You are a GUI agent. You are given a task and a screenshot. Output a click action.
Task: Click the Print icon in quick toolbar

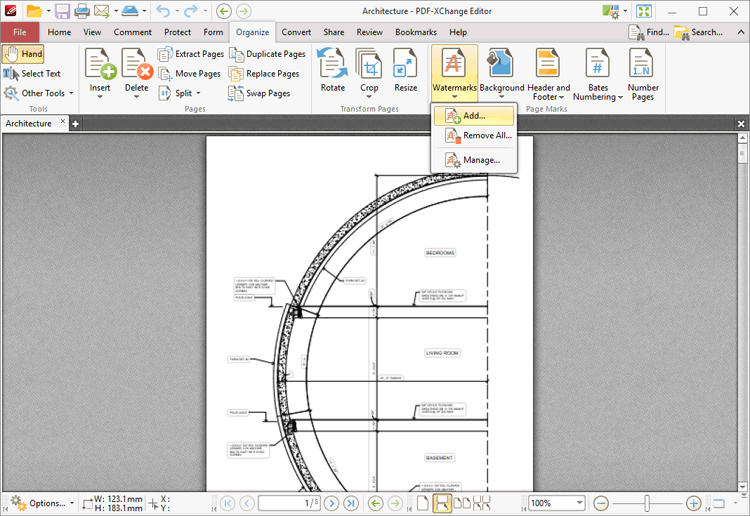click(82, 11)
